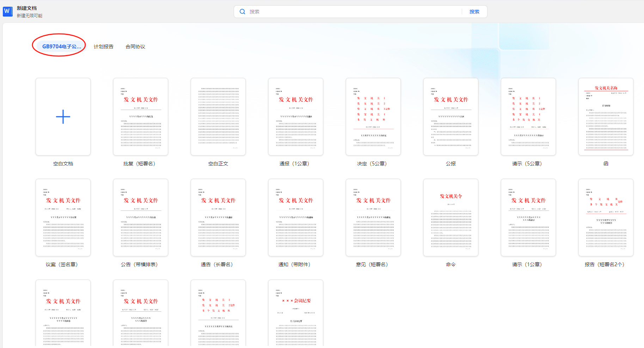Choose the 决定（5公章） template
This screenshot has height=348, width=644.
(373, 116)
